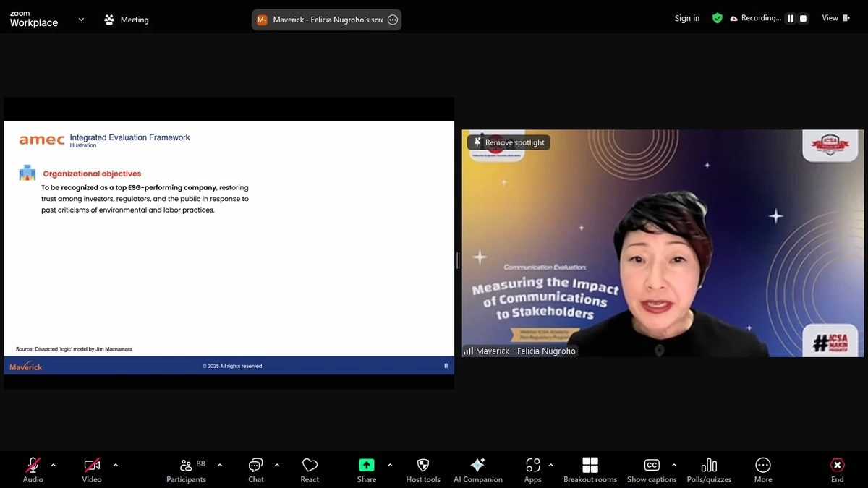Viewport: 868px width, 488px height.
Task: Open audio options chevron
Action: coord(52,465)
